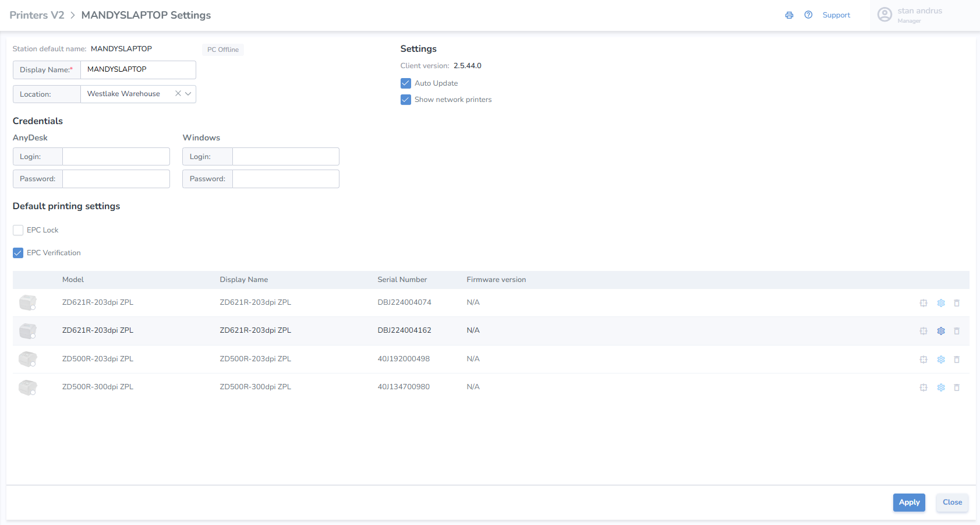
Task: Toggle Show network printers checkbox
Action: pos(406,100)
